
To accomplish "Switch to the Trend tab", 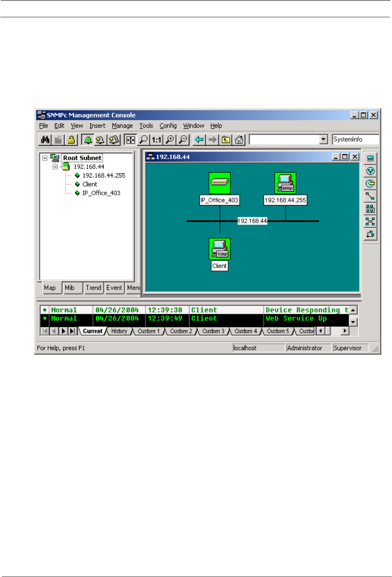I will pos(93,288).
